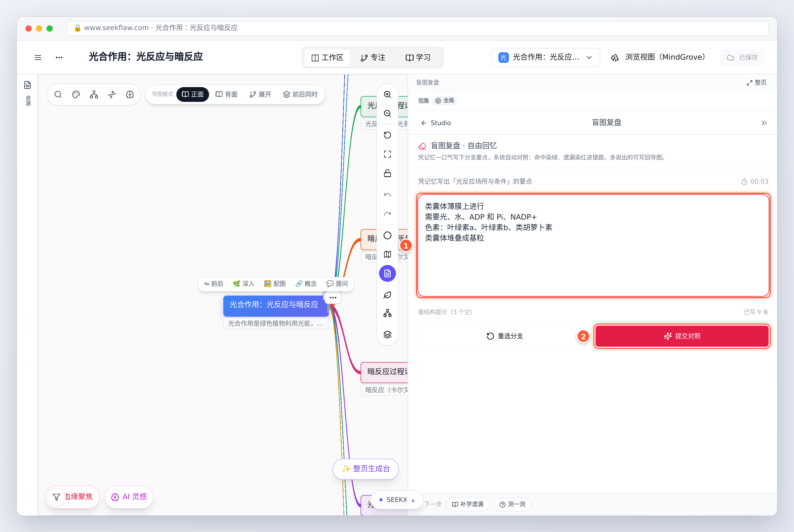Screen dimensions: 794x532
Task: Zoom in on the mind map
Action: pyautogui.click(x=387, y=95)
